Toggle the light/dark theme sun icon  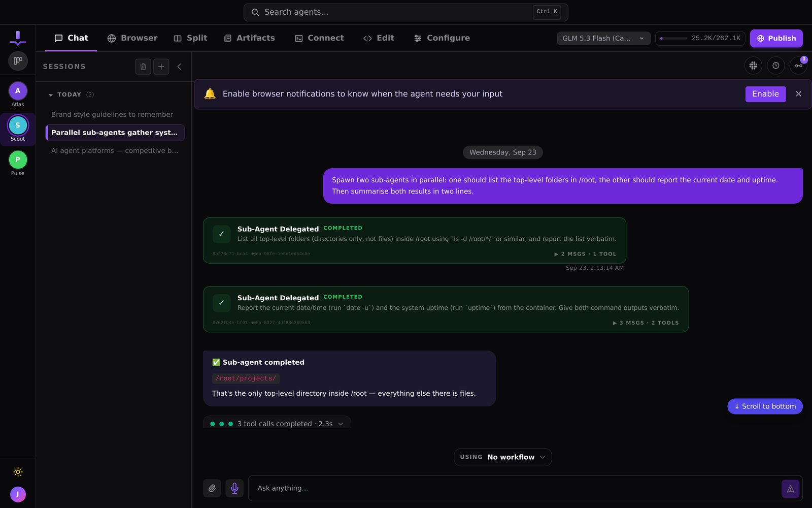pos(18,472)
